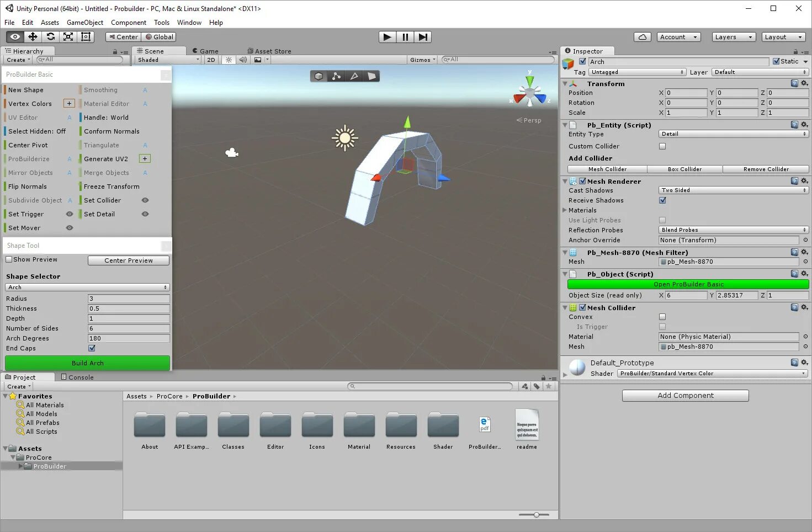Viewport: 812px width, 532px height.
Task: Click the Center Preview button
Action: click(x=129, y=260)
